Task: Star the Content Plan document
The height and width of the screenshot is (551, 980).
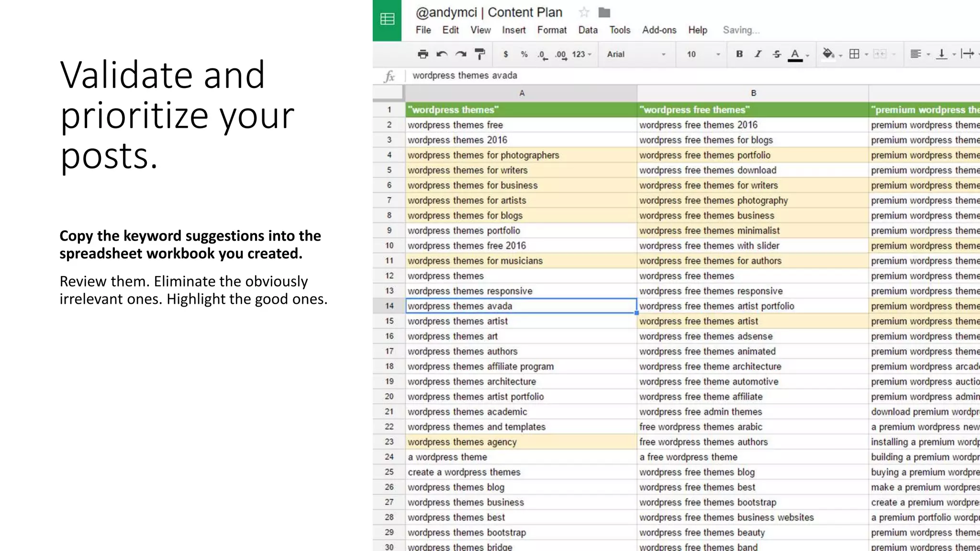Action: pos(584,12)
